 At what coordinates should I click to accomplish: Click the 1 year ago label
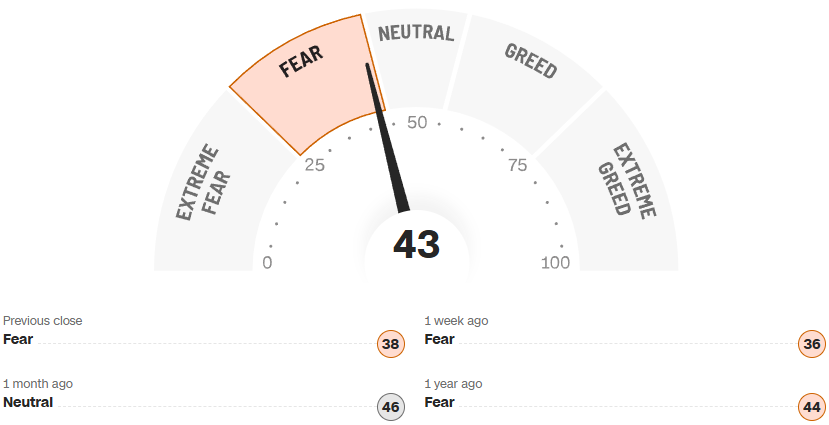coord(453,384)
